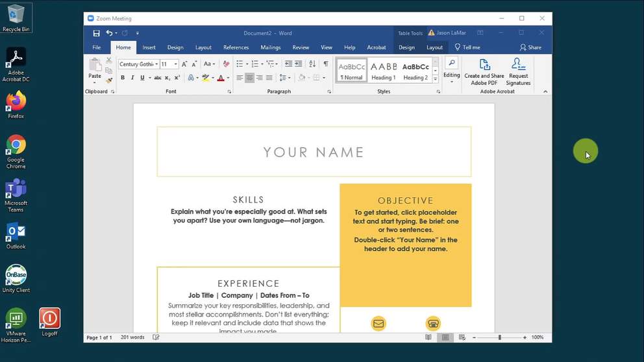Click the numbered list icon
The width and height of the screenshot is (644, 362).
(254, 64)
